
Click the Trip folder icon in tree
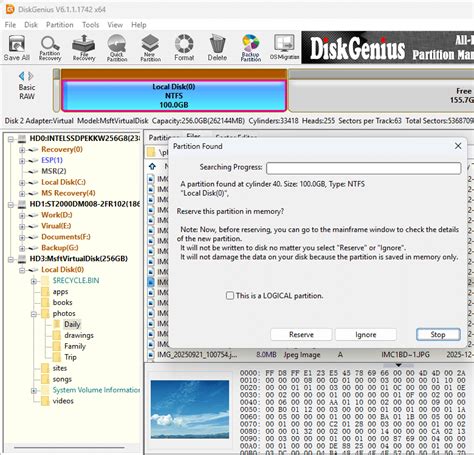click(57, 357)
